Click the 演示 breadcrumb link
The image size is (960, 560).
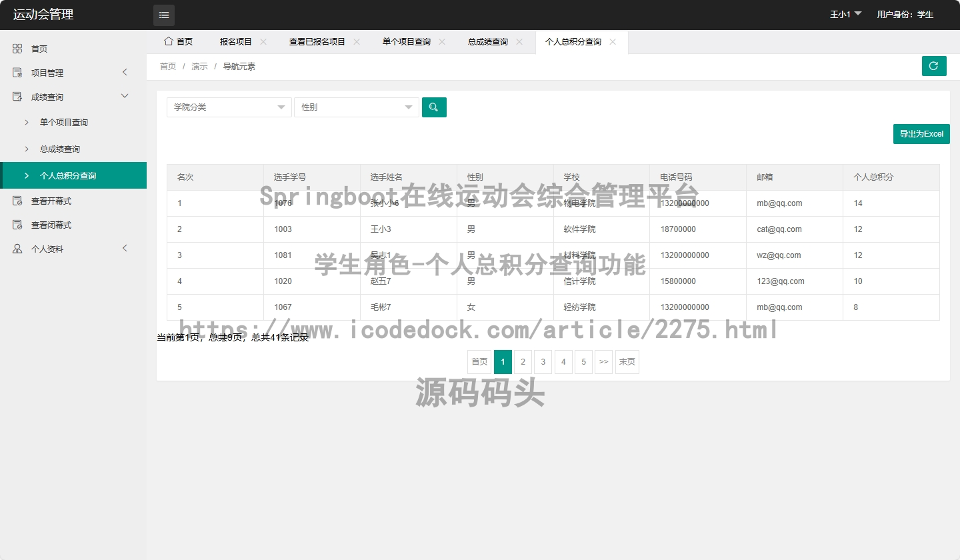pos(199,66)
